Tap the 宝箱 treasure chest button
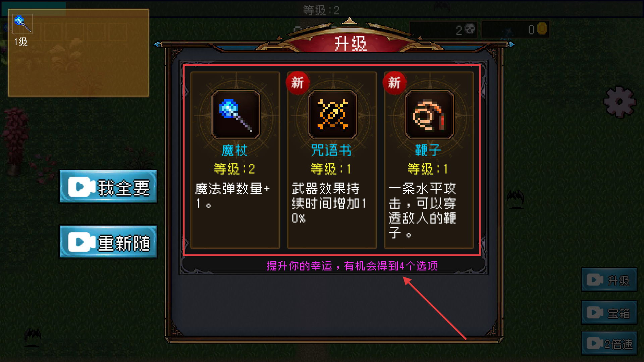 (x=609, y=313)
